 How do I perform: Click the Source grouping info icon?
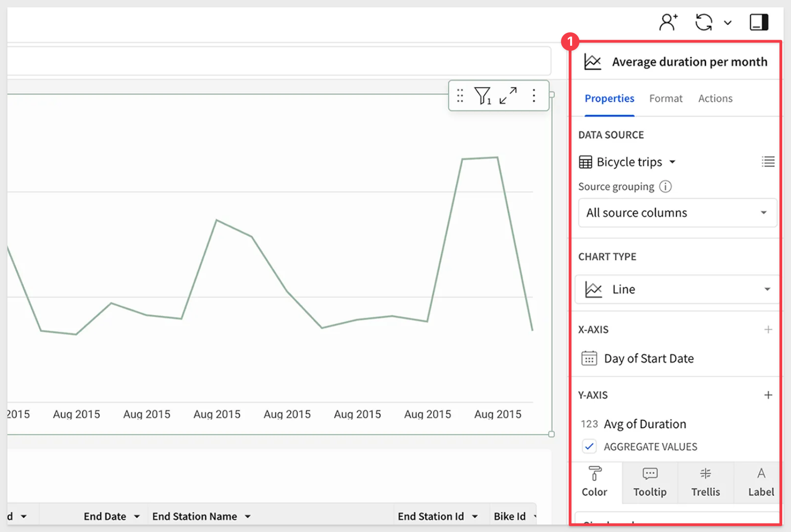tap(665, 187)
